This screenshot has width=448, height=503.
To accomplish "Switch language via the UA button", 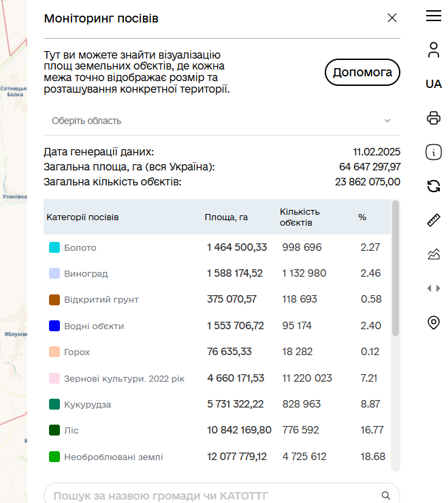I will click(x=434, y=84).
